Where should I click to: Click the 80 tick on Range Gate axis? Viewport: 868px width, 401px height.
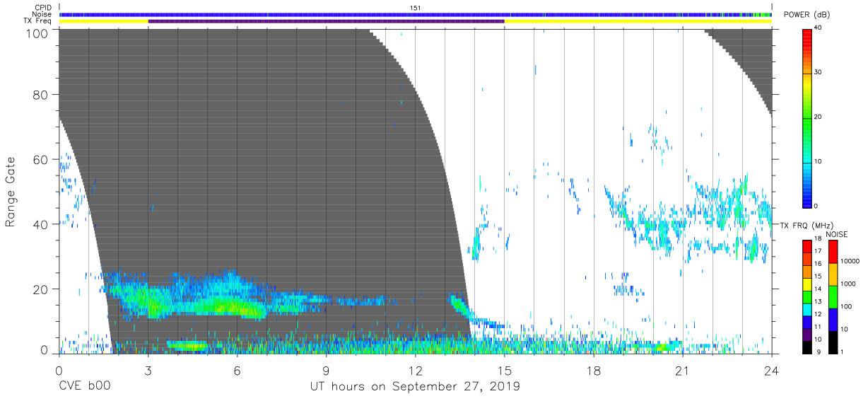42,95
